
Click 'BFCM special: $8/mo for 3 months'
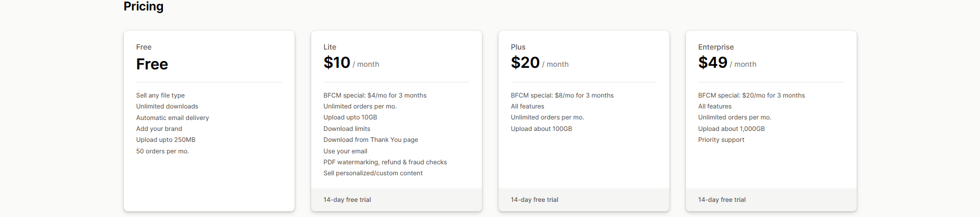(562, 95)
